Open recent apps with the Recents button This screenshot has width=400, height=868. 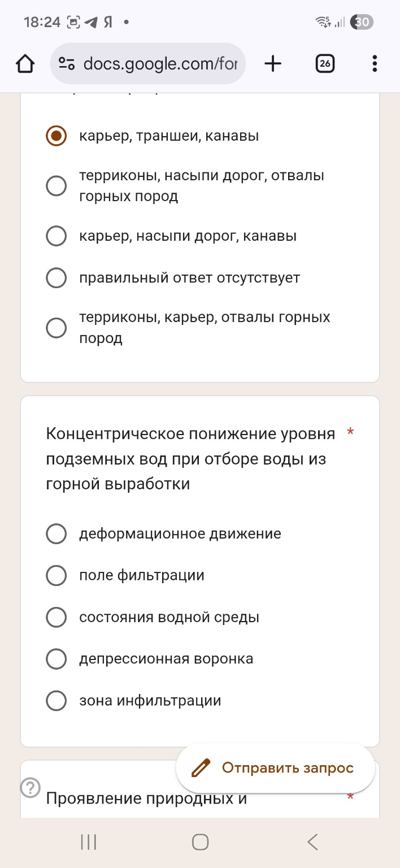pos(88,841)
